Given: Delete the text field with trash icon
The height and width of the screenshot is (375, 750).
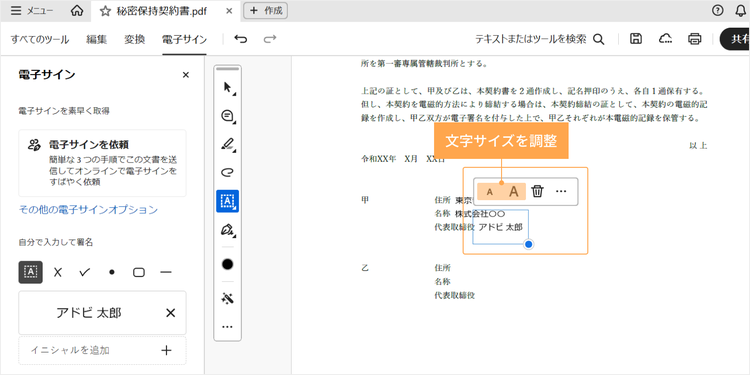Looking at the screenshot, I should (x=538, y=191).
